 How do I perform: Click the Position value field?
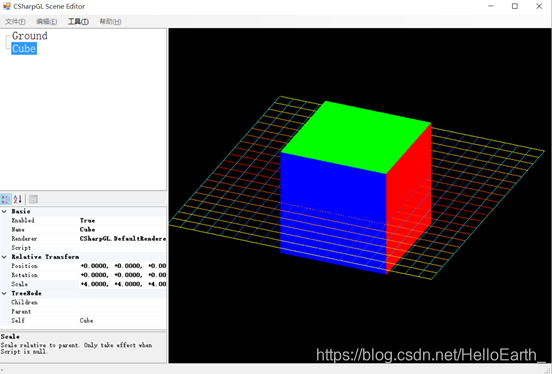pos(122,266)
